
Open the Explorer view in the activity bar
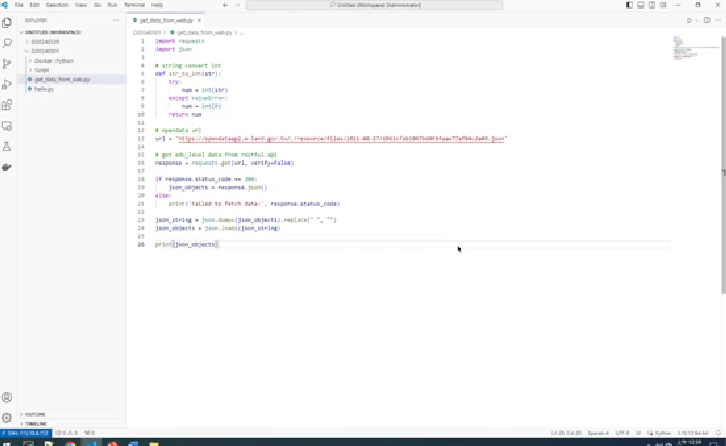(7, 23)
